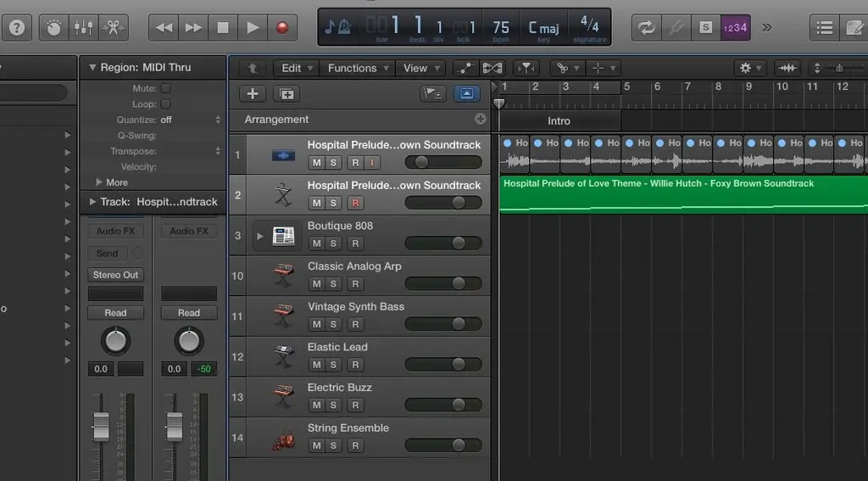Start playback with the Play button
868x481 pixels.
point(253,28)
